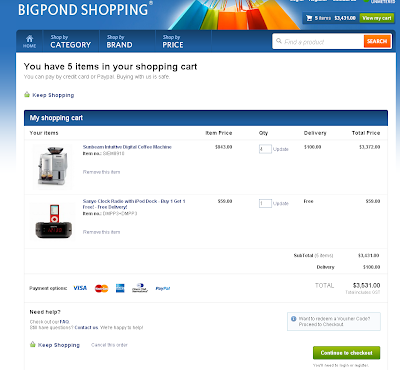The width and height of the screenshot is (400, 370).
Task: Click the View my cart button
Action: 377,18
